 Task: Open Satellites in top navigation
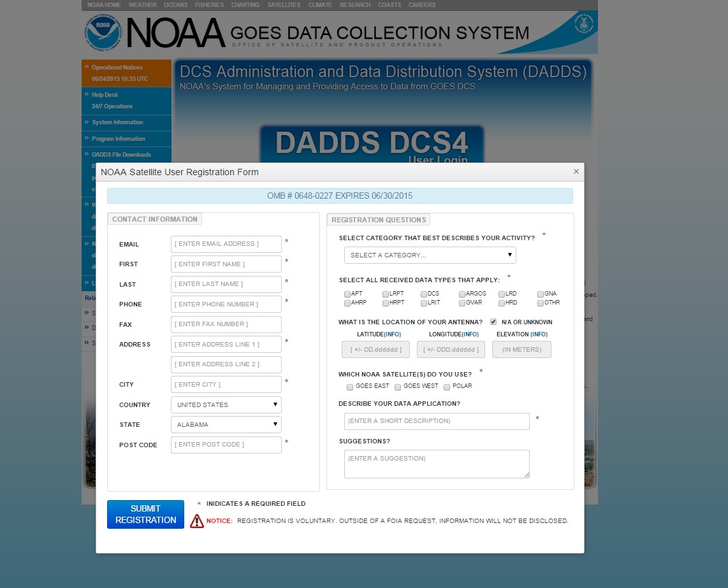pos(284,4)
